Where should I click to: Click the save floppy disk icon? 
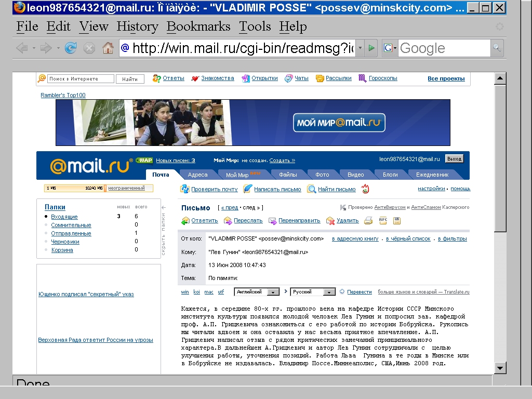point(397,220)
